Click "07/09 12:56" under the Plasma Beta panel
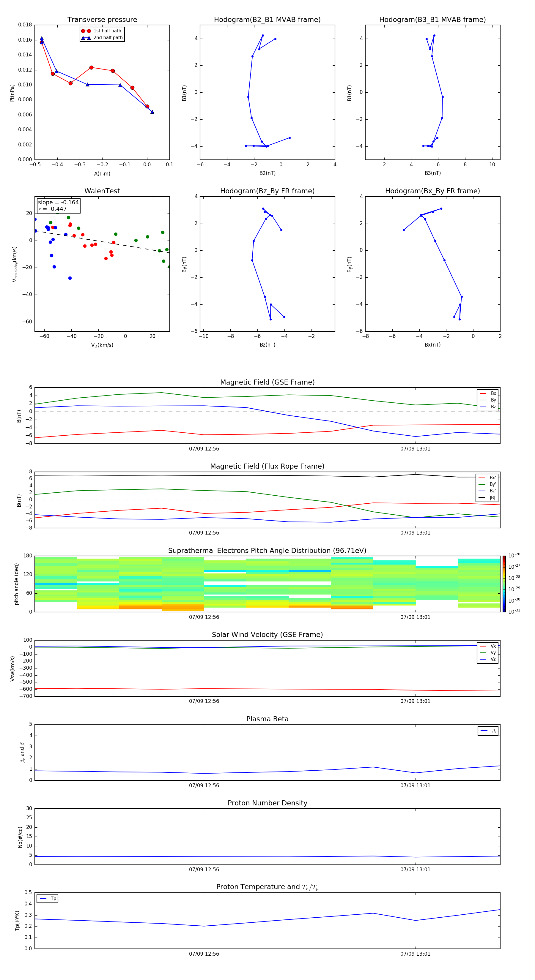The height and width of the screenshot is (980, 535). pos(204,785)
